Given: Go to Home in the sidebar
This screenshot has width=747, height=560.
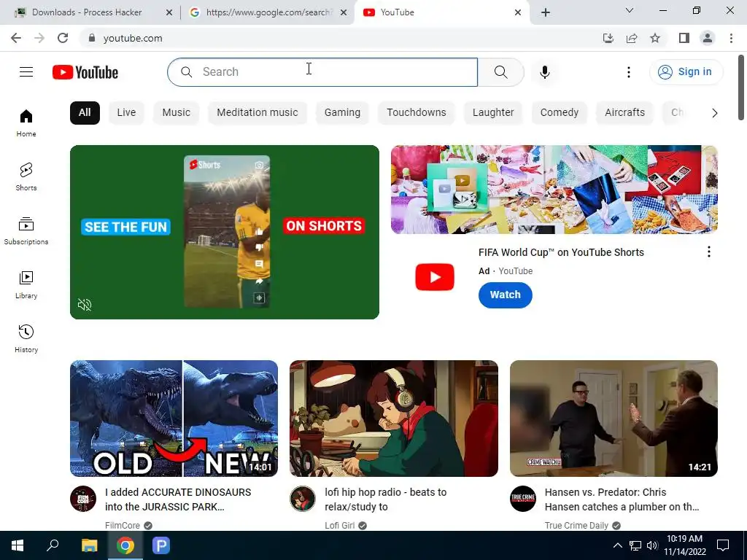Looking at the screenshot, I should 26,122.
